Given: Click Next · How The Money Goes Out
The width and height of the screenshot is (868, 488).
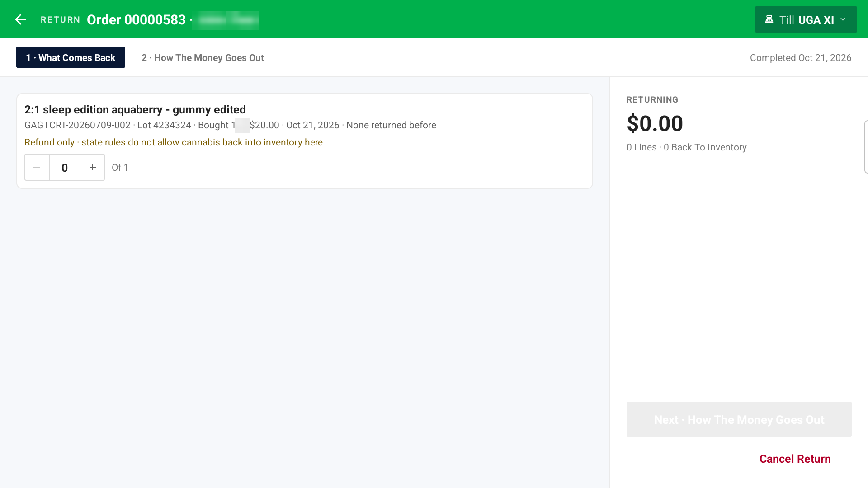Looking at the screenshot, I should 739,419.
